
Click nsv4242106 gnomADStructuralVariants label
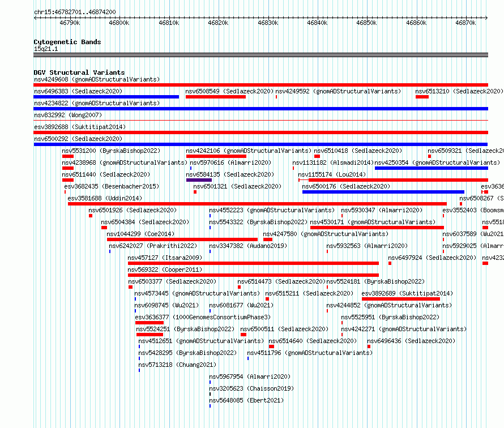(249, 151)
